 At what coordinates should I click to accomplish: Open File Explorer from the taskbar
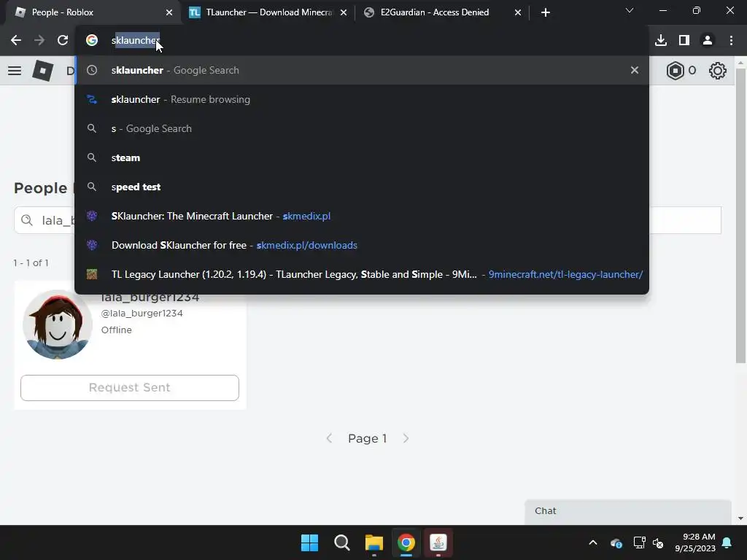click(374, 542)
